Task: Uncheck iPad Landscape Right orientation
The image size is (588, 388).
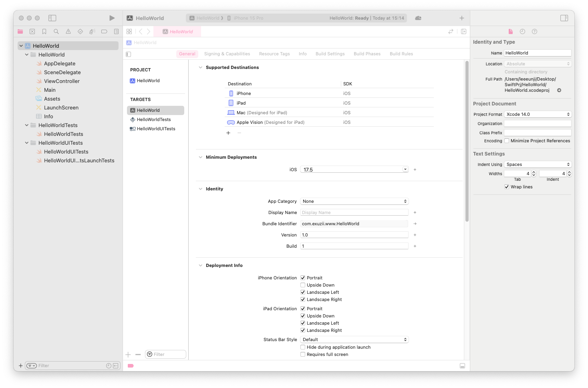Action: coord(303,330)
